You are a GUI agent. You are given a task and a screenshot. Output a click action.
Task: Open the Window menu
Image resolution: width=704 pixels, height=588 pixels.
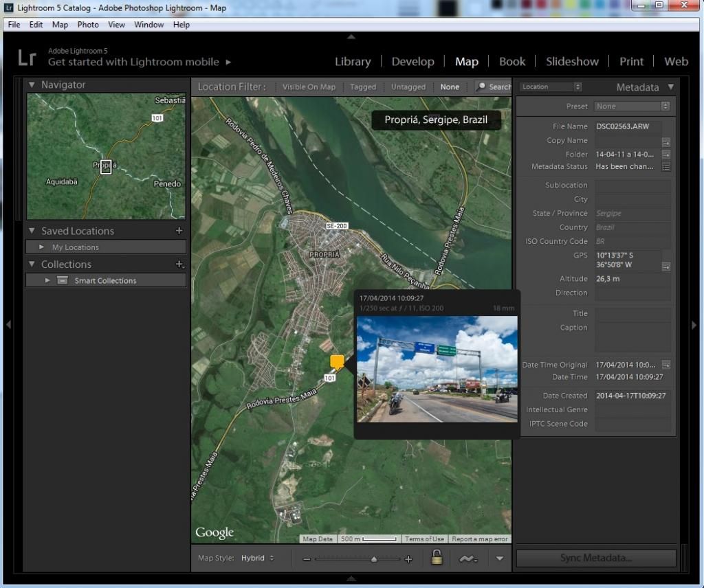point(148,25)
